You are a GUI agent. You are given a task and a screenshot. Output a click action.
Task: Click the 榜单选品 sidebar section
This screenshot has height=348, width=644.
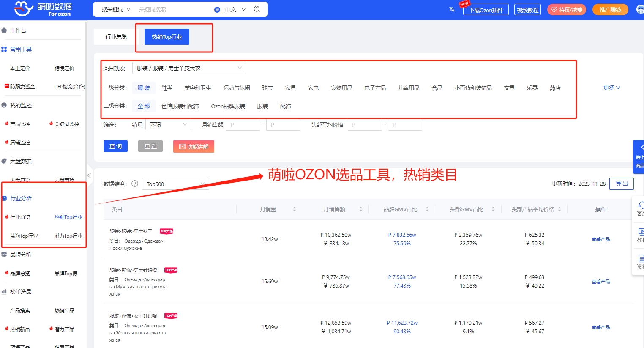[x=20, y=292]
